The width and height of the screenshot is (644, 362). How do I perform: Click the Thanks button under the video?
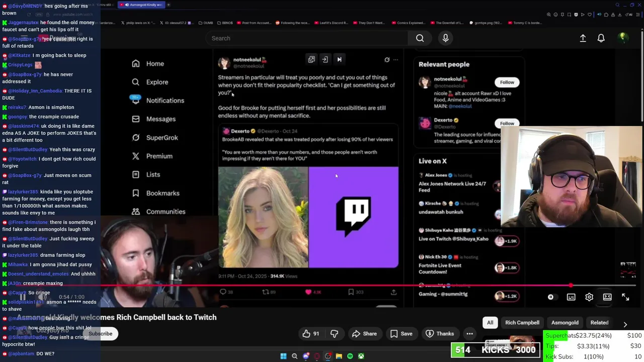(440, 333)
